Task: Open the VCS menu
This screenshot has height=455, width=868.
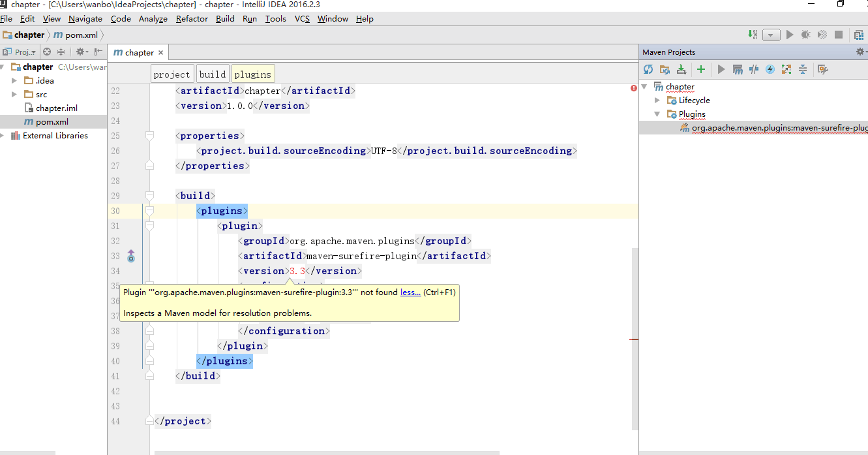Action: pos(302,19)
